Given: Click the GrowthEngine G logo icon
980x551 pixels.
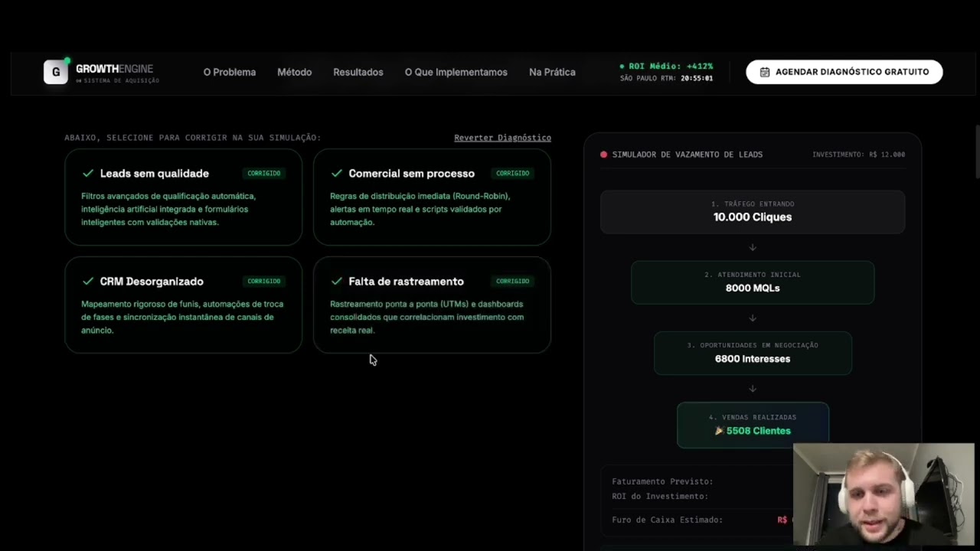Looking at the screenshot, I should (x=56, y=72).
